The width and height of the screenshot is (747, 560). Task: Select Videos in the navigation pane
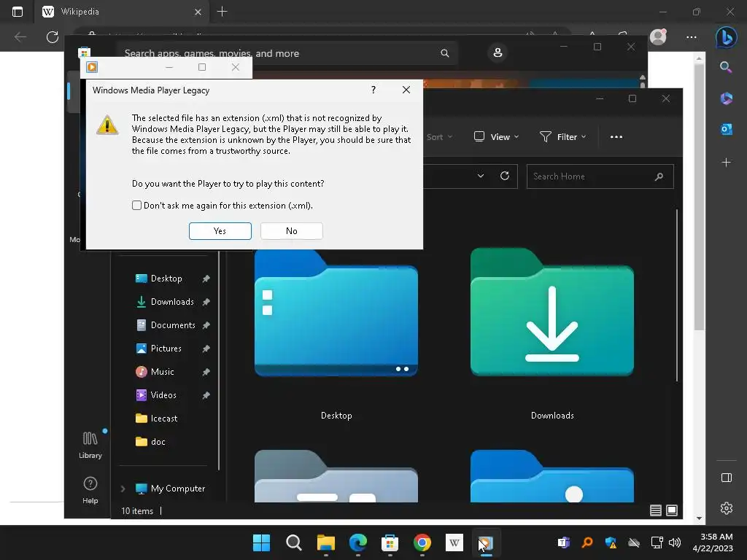tap(163, 395)
